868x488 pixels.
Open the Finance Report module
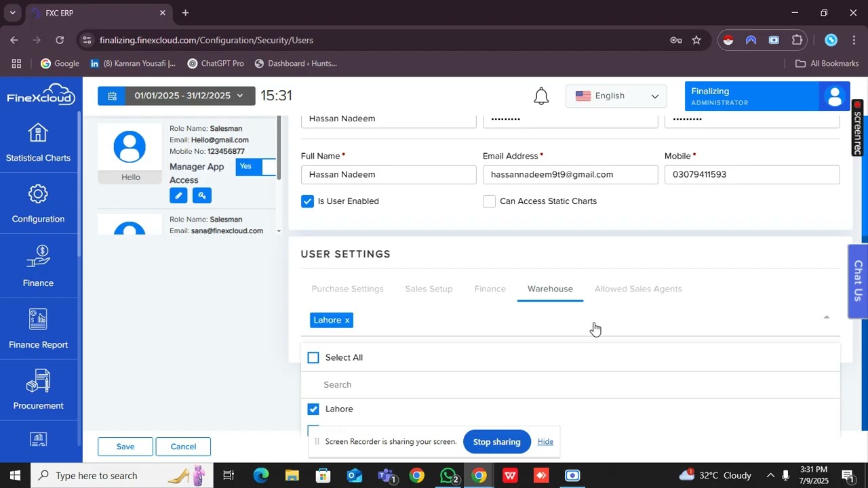click(38, 329)
